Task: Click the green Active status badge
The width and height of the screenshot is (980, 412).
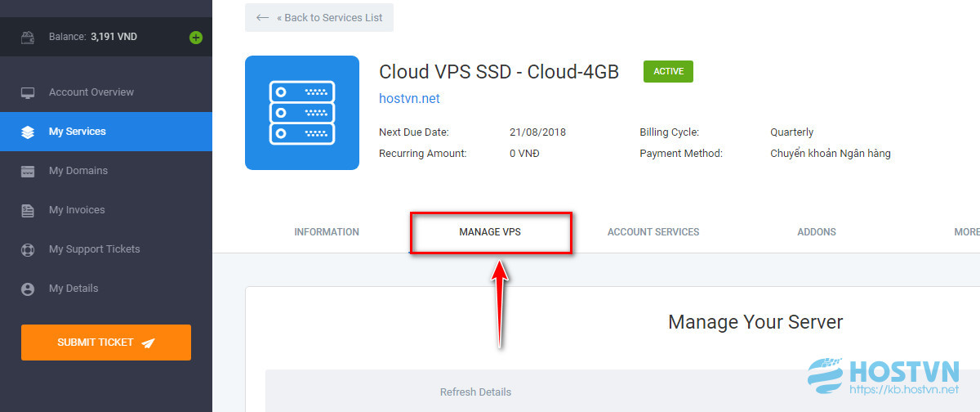Action: [x=668, y=71]
